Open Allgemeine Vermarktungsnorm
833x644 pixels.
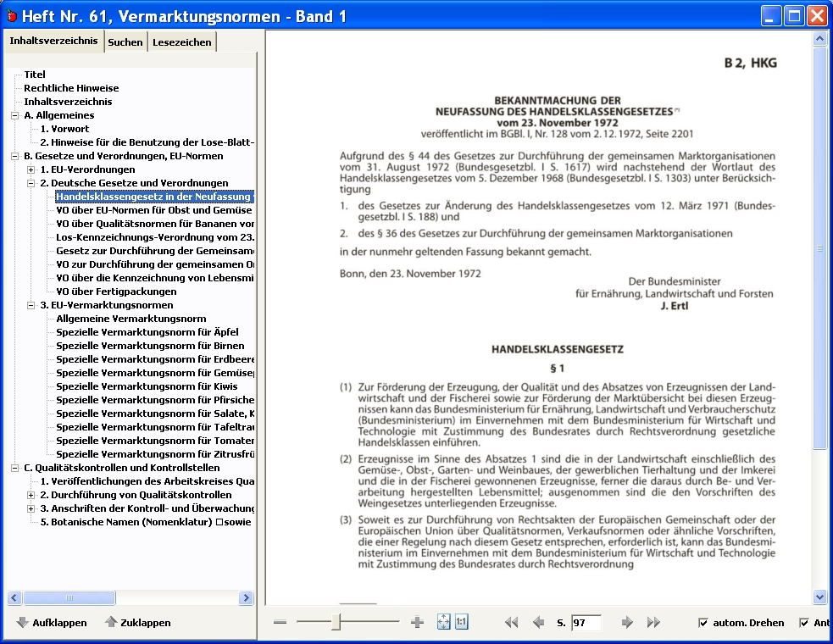coord(131,319)
